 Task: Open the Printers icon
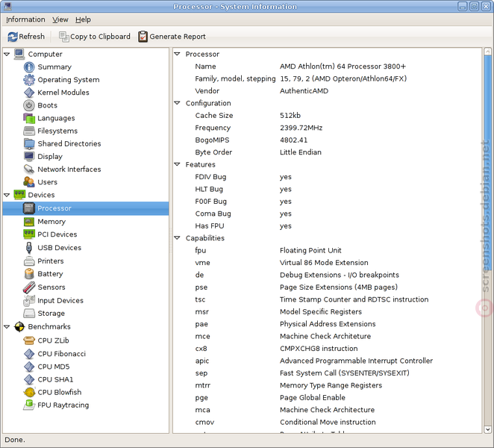[x=29, y=261]
